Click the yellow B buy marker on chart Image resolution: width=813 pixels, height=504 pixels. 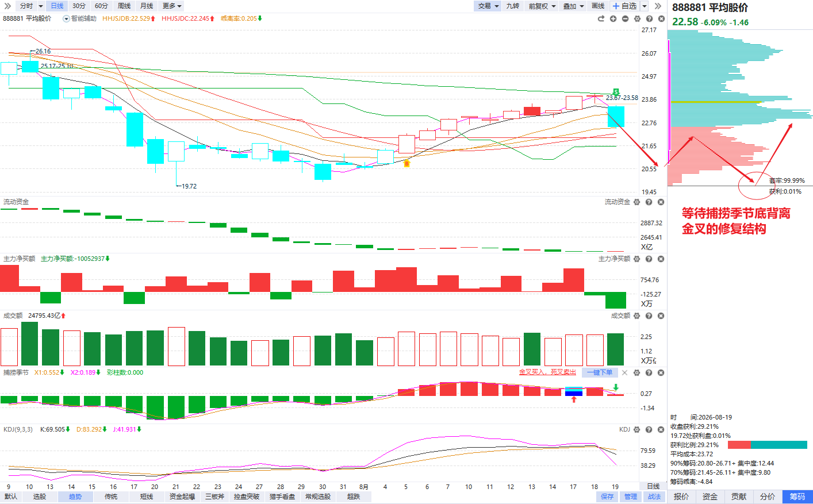click(406, 164)
